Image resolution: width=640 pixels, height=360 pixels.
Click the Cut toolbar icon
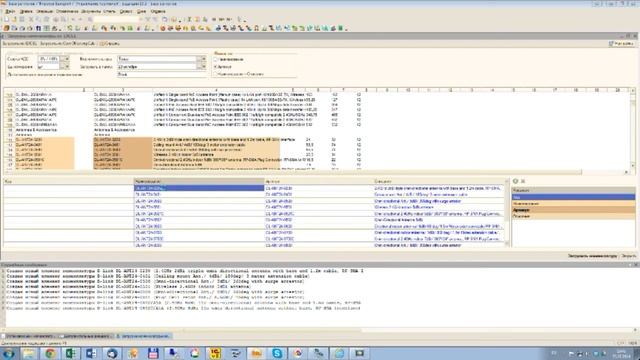(x=31, y=19)
